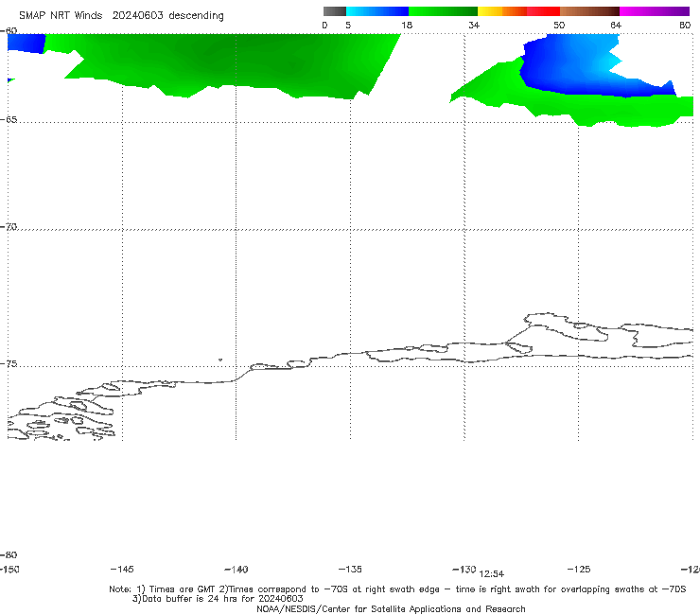
Task: Click the longitude label '-140'
Action: click(x=236, y=570)
